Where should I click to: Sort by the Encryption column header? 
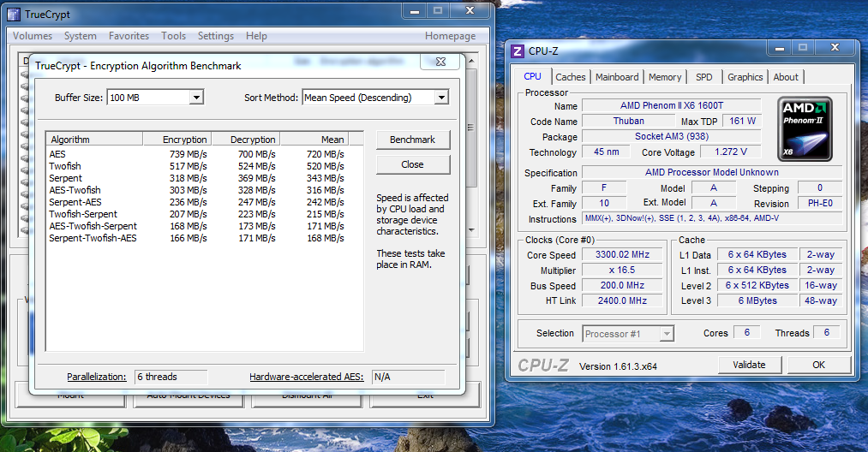click(177, 140)
